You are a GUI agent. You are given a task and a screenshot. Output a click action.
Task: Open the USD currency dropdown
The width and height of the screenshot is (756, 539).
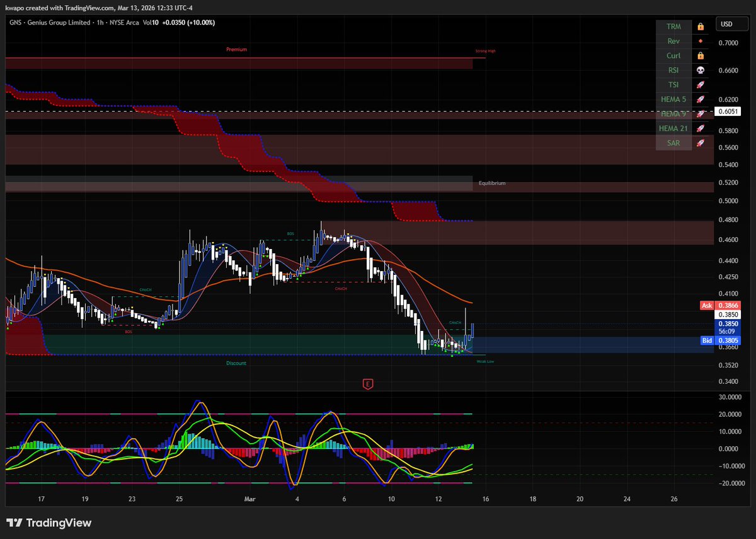pos(730,24)
